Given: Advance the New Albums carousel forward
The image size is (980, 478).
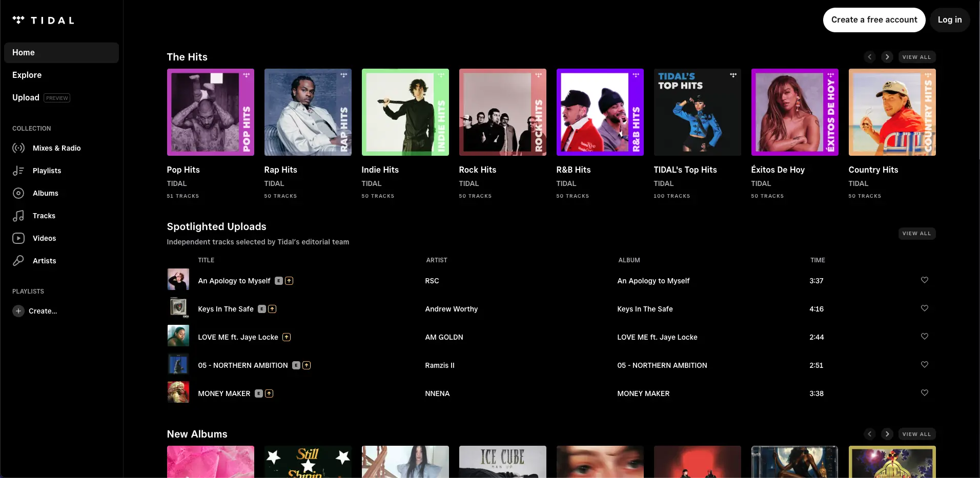Looking at the screenshot, I should click(x=887, y=434).
